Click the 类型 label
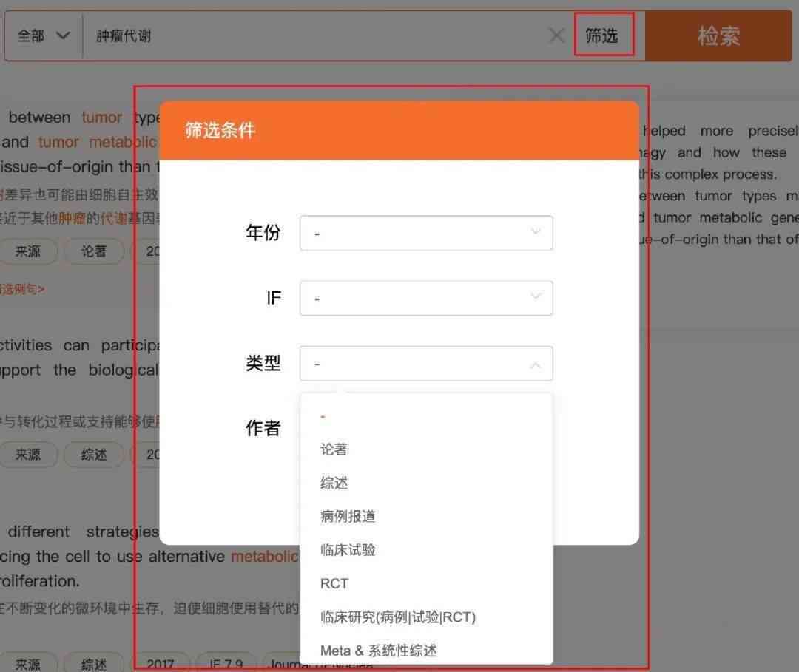This screenshot has width=799, height=672. [x=263, y=363]
